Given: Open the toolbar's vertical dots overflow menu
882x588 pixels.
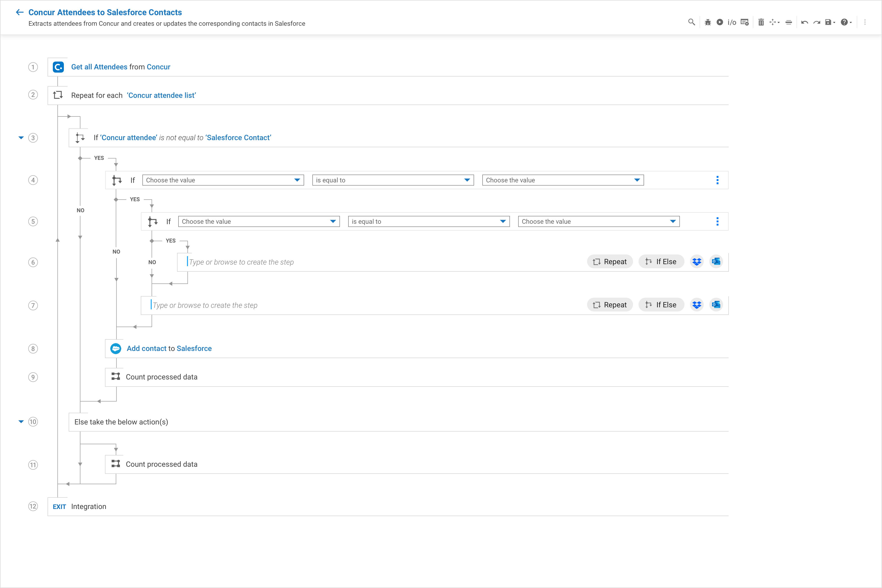Looking at the screenshot, I should 865,22.
